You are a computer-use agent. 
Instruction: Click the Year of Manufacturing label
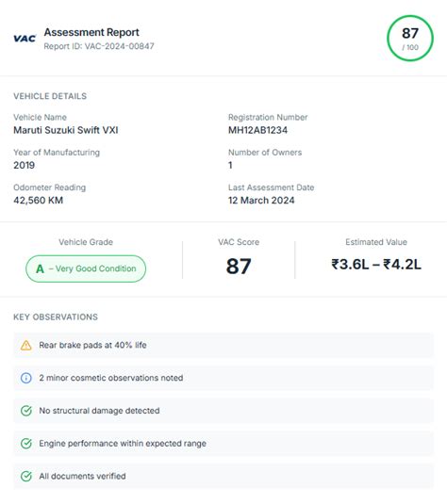(x=57, y=153)
